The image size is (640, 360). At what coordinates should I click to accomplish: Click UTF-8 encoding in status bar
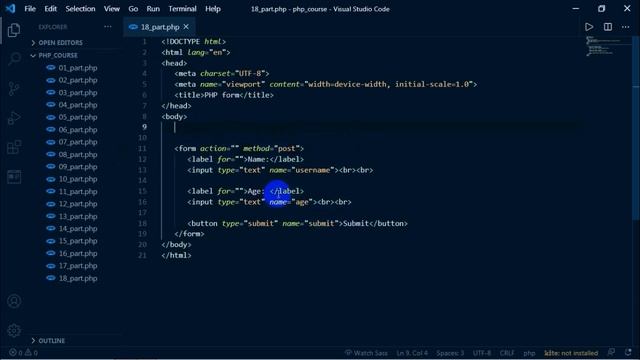tap(482, 353)
